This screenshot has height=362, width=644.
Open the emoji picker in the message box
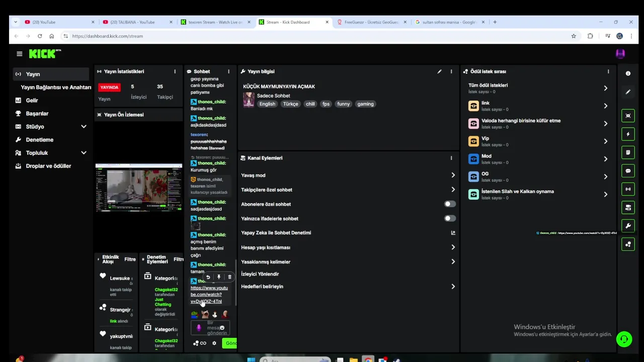pos(222,328)
